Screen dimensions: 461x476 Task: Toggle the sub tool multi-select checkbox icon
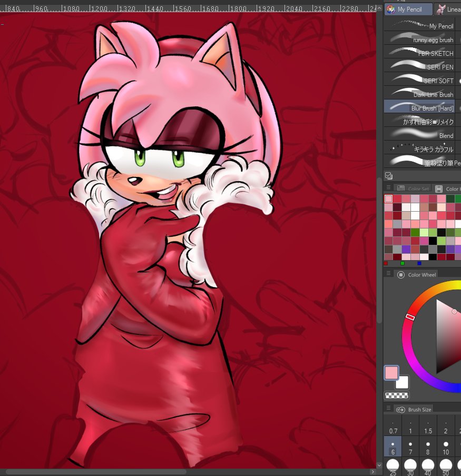point(388,175)
